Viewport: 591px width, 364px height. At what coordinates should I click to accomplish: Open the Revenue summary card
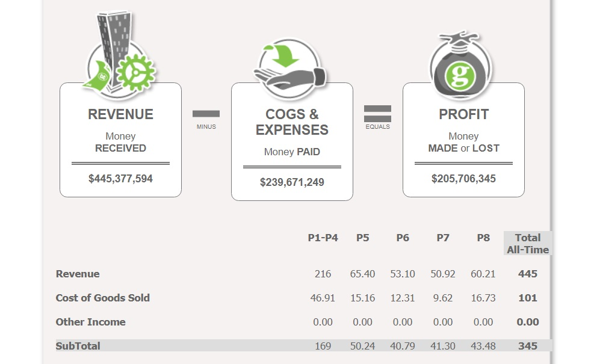[120, 140]
